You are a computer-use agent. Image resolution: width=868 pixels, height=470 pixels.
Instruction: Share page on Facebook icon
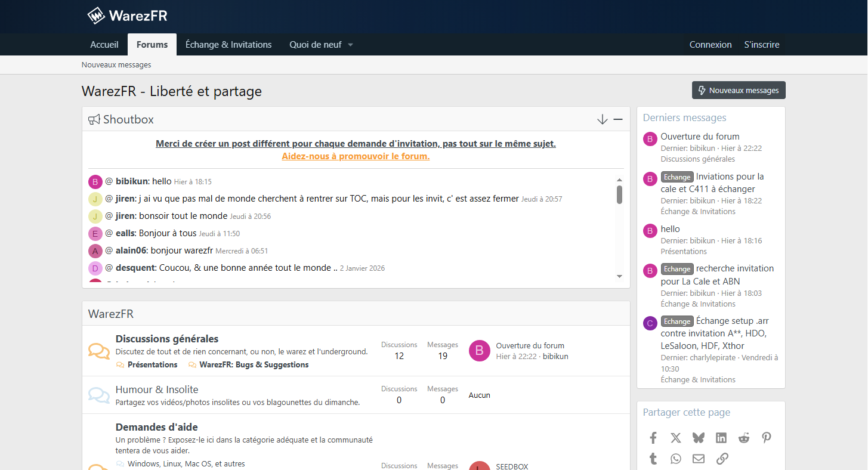pyautogui.click(x=653, y=438)
